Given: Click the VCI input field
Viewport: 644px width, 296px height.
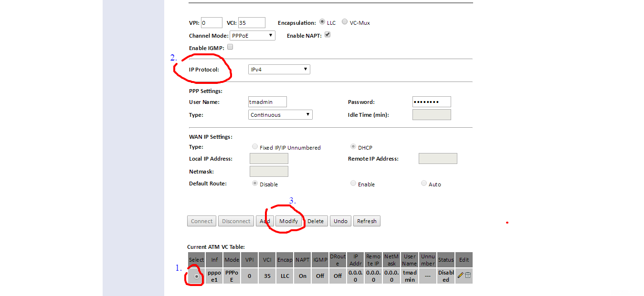Looking at the screenshot, I should [252, 22].
